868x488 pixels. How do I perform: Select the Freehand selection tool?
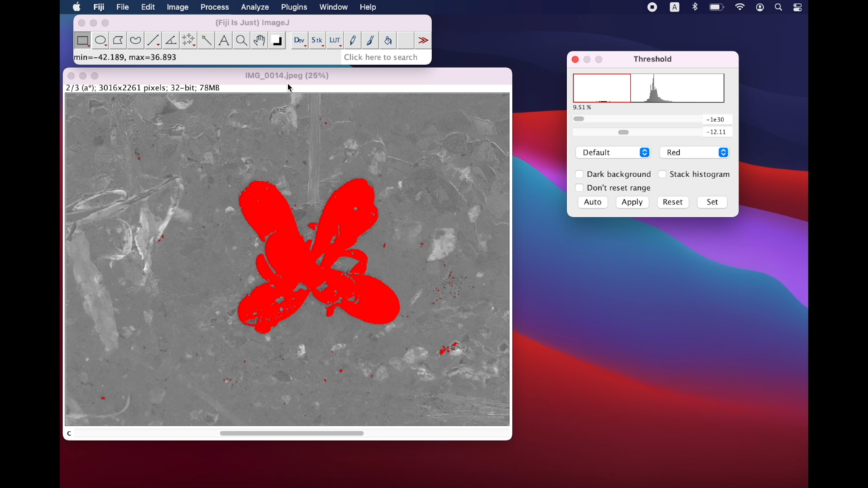click(x=135, y=40)
